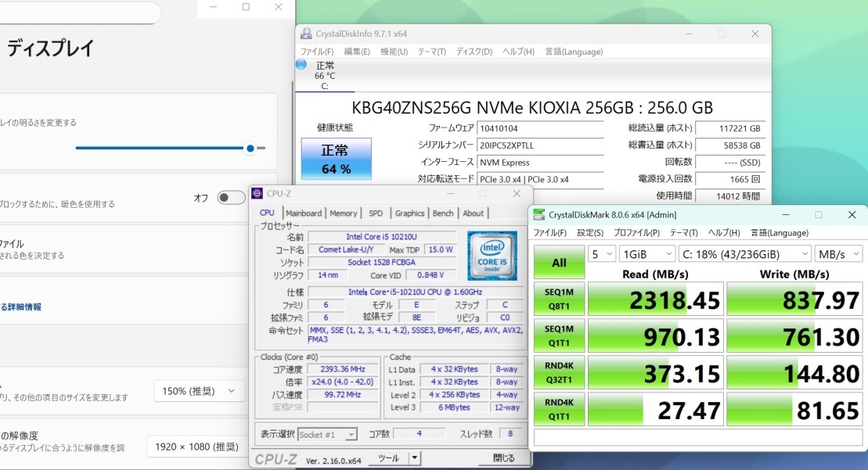Switch to the Bench tab in CPU-Z

(443, 213)
